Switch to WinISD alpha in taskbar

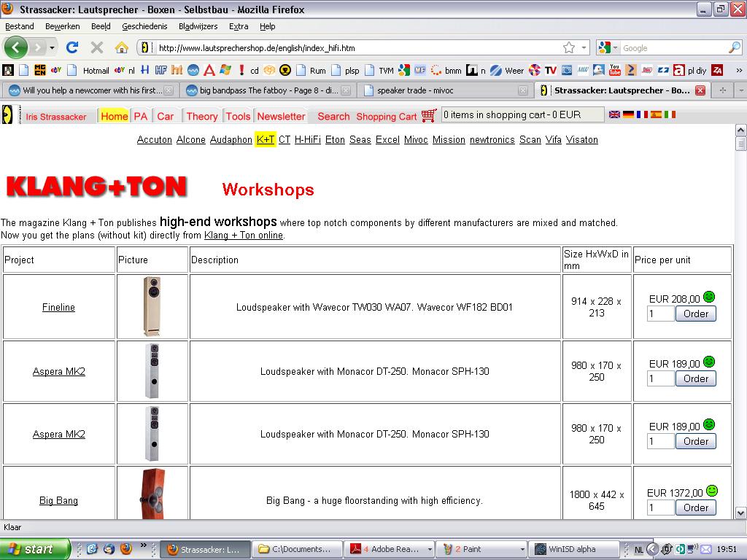pyautogui.click(x=573, y=549)
